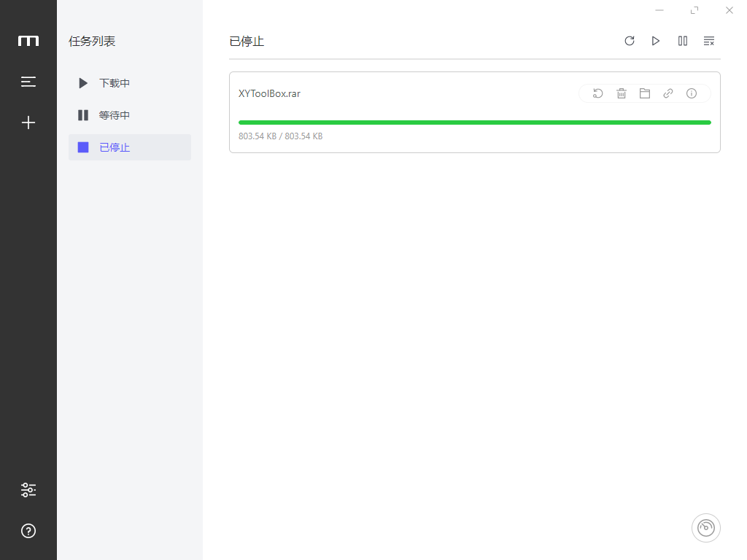The image size is (747, 560).
Task: Restart the XYToolBox.rar download
Action: tap(597, 93)
